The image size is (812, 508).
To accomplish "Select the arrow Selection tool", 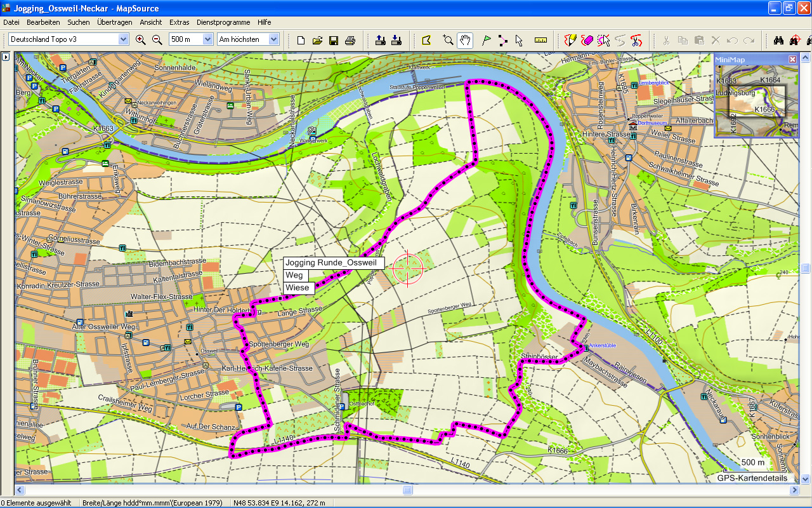I will (519, 40).
